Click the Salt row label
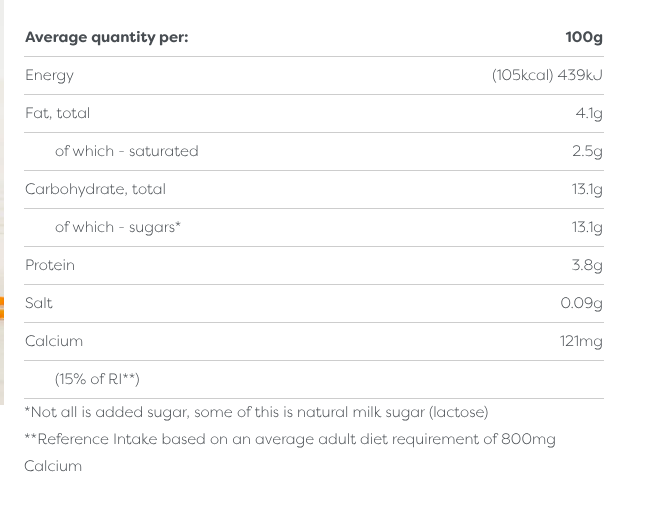Screen dimensions: 660x505 click(39, 303)
